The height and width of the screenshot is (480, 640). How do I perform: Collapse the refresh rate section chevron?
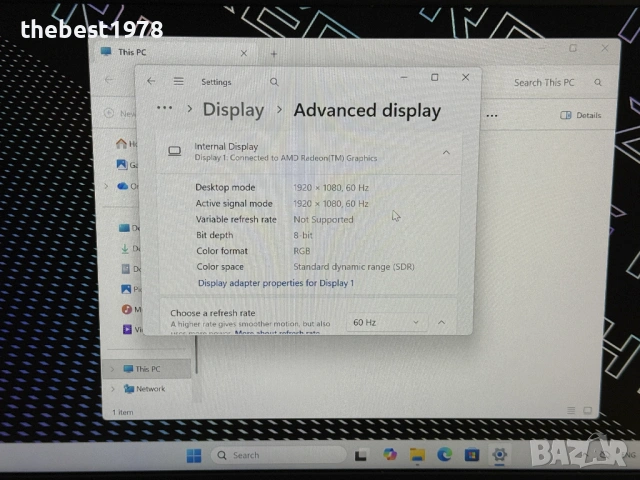441,323
